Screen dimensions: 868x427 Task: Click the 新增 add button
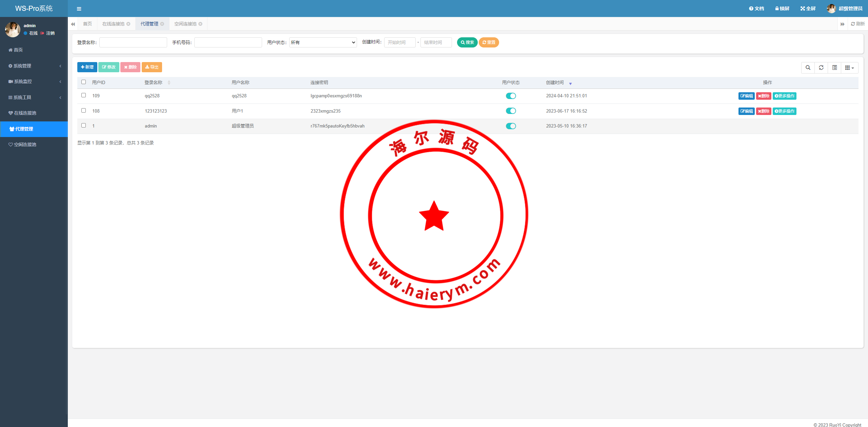(87, 67)
